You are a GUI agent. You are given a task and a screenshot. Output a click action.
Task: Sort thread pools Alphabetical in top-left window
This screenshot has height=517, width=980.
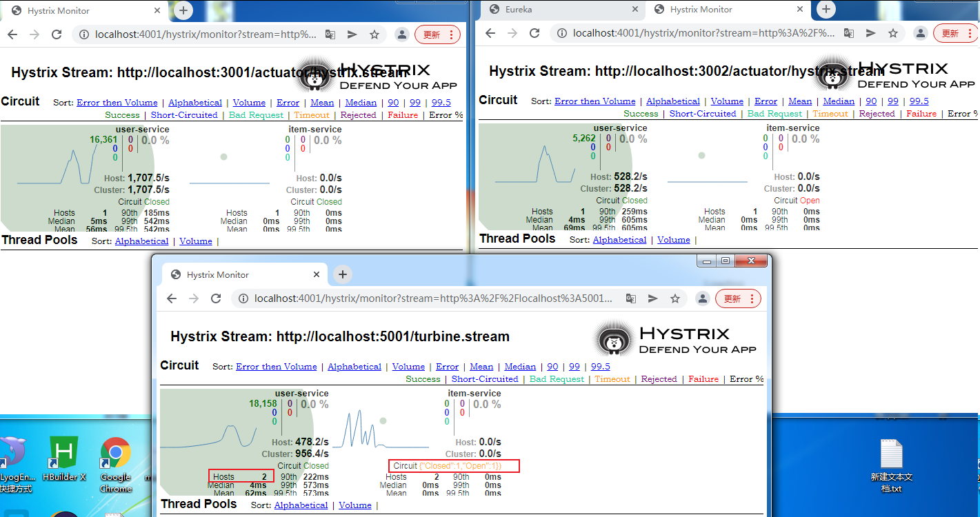[142, 241]
